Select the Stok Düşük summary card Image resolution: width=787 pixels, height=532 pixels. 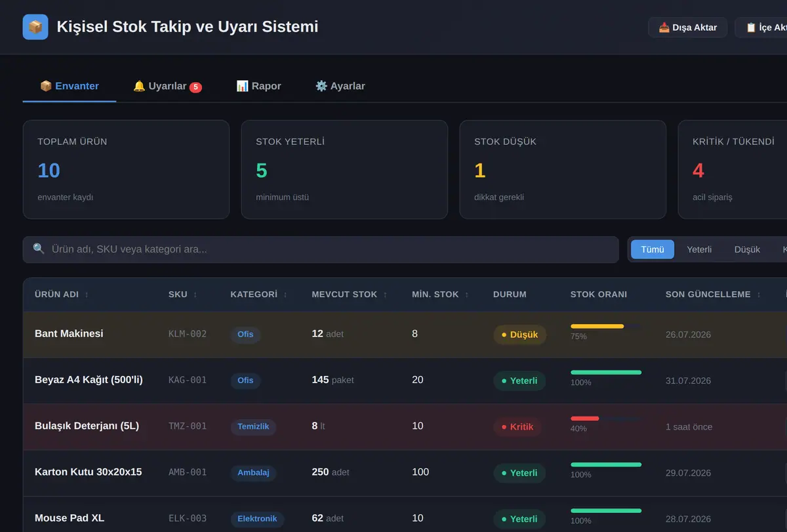coord(563,169)
